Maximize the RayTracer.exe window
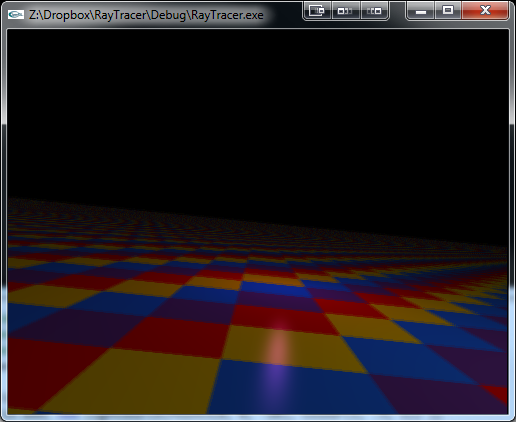 (448, 10)
